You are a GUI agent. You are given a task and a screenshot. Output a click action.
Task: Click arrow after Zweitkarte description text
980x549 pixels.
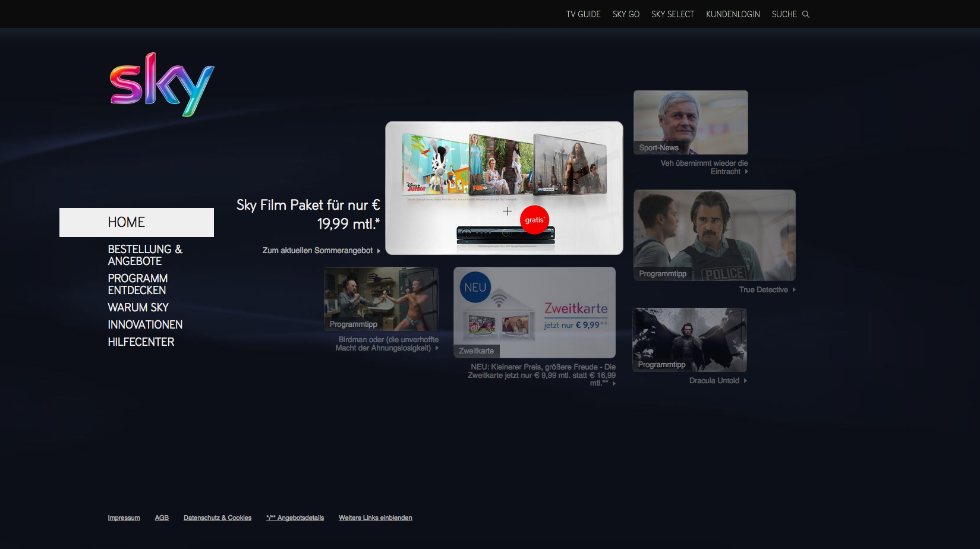coord(614,384)
